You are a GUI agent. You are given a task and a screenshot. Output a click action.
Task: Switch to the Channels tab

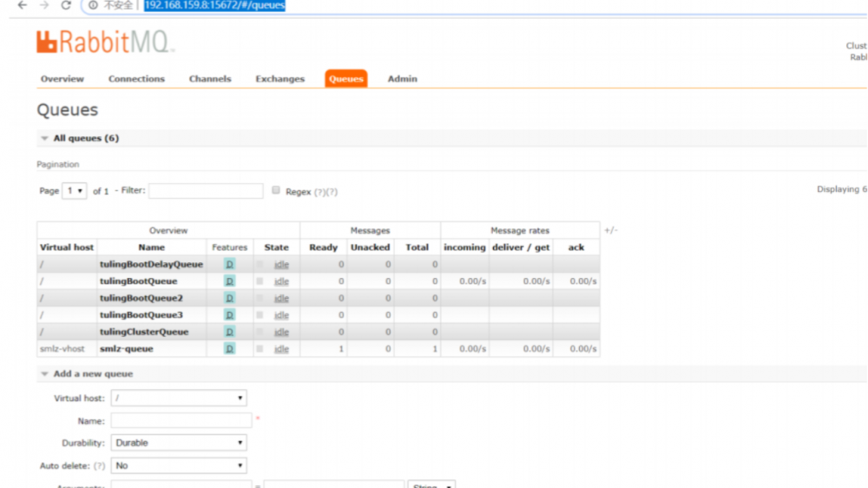coord(210,79)
